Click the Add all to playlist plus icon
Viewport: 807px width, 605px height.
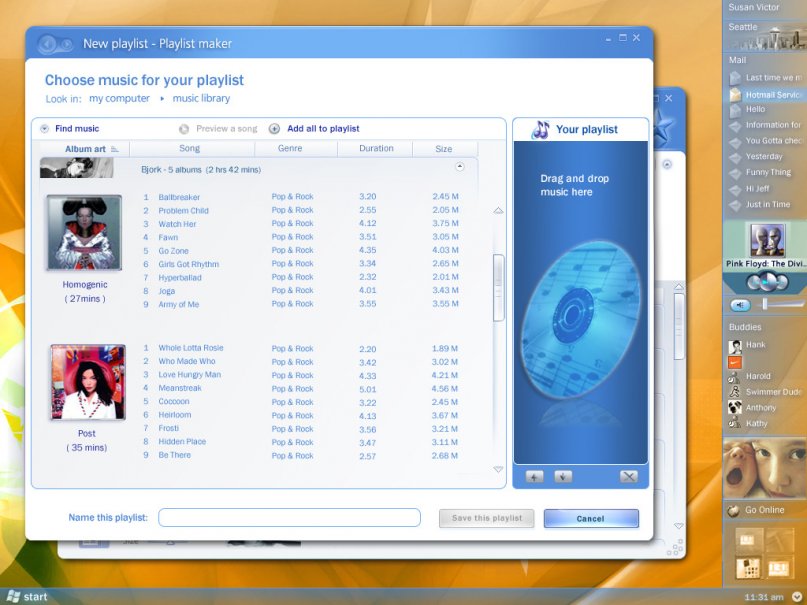274,129
